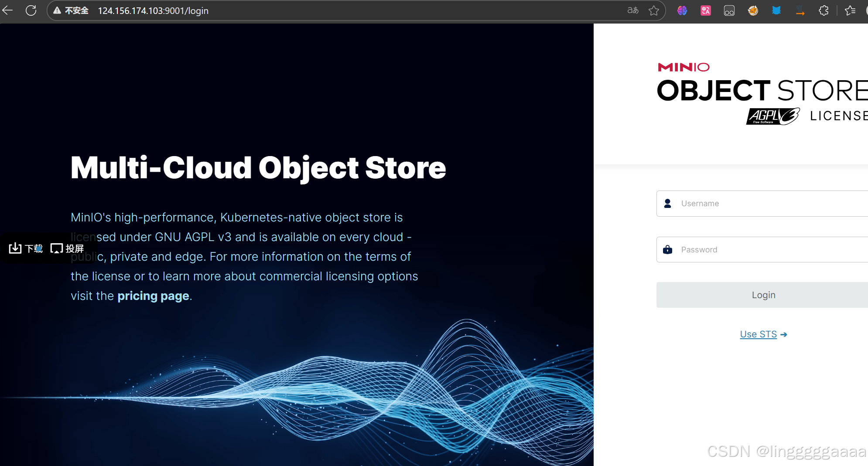868x466 pixels.
Task: Go back with the browser back arrow
Action: (x=7, y=10)
